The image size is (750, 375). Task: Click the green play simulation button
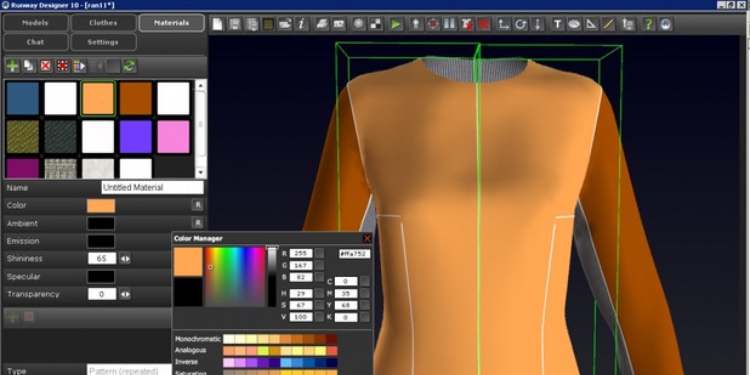[x=396, y=24]
